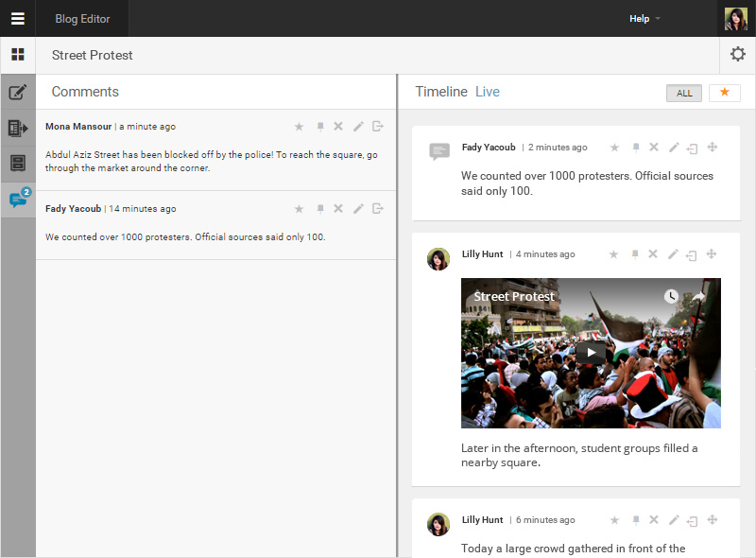Unpublish Lilly Hunt's video post
The height and width of the screenshot is (558, 756).
693,253
